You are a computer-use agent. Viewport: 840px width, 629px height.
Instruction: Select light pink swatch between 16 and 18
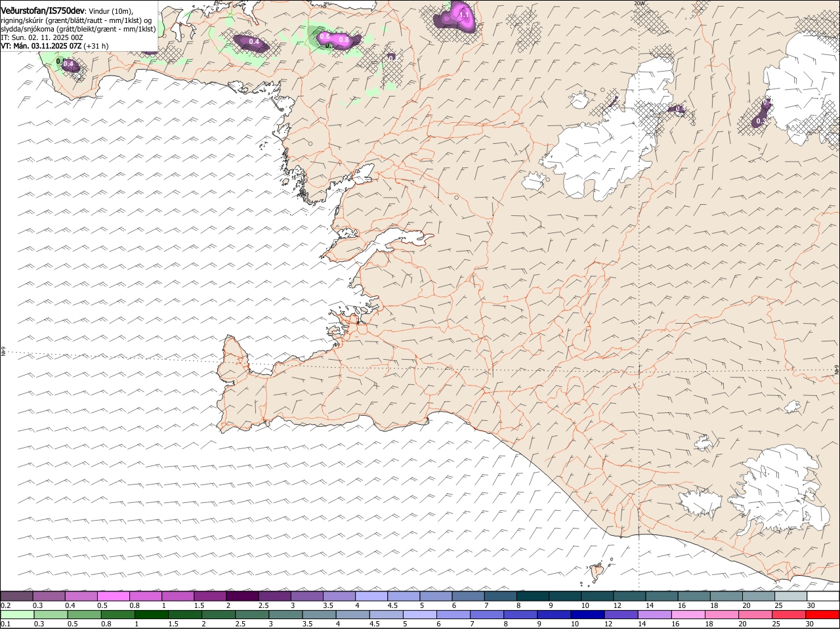coord(690,614)
